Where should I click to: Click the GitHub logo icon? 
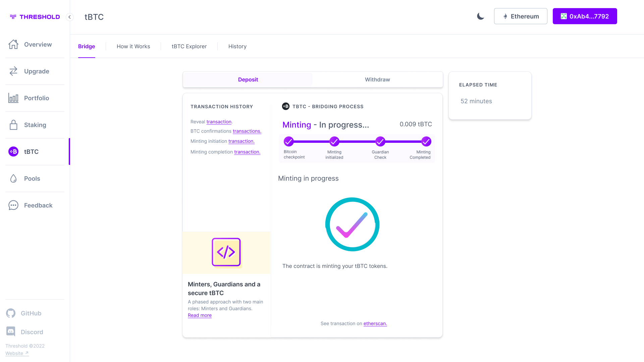tap(11, 313)
